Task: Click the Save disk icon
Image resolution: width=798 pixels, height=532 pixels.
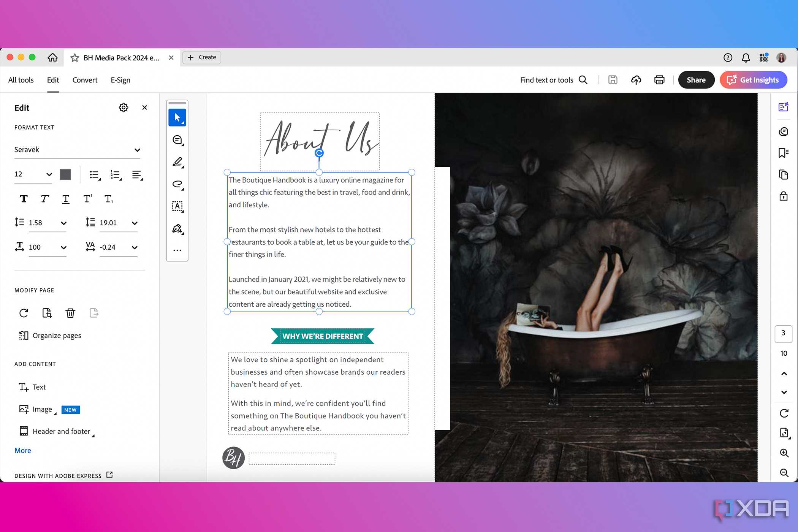Action: point(613,80)
